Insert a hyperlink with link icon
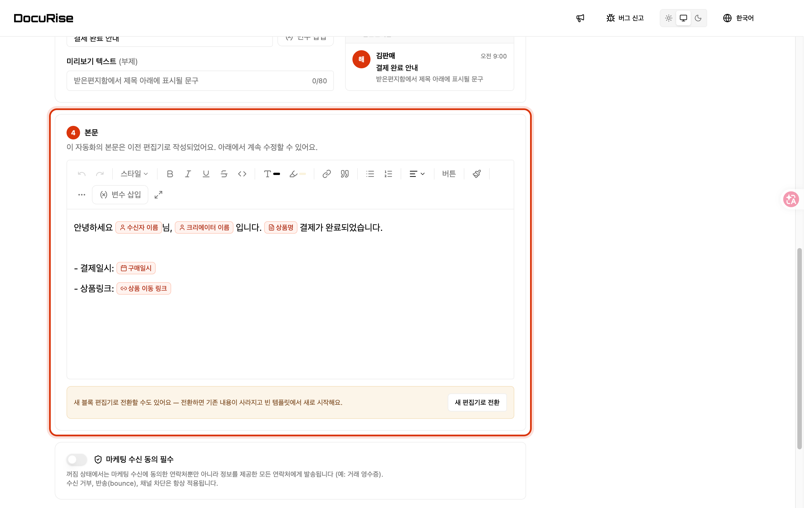Screen dimensions: 812x508 point(326,174)
